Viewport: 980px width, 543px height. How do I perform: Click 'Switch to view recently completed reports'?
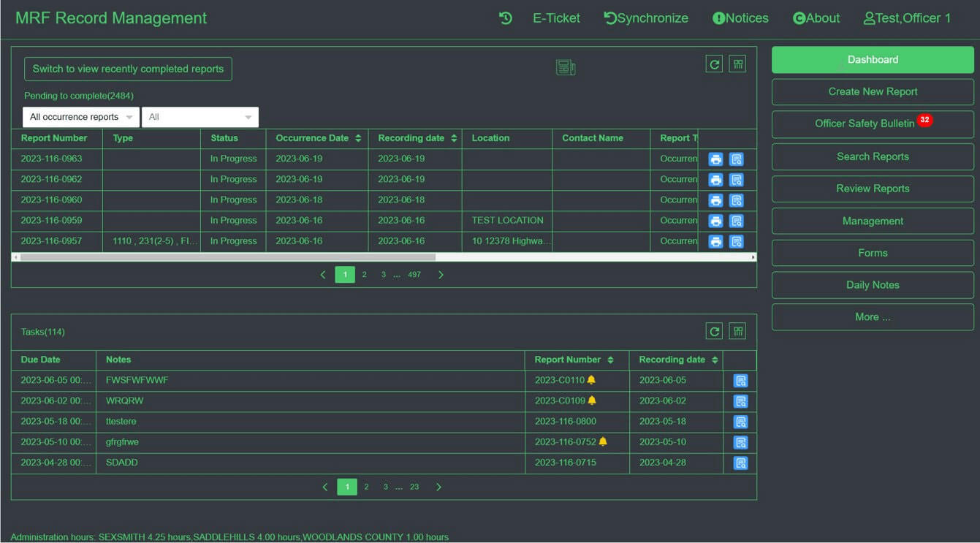[x=128, y=68]
